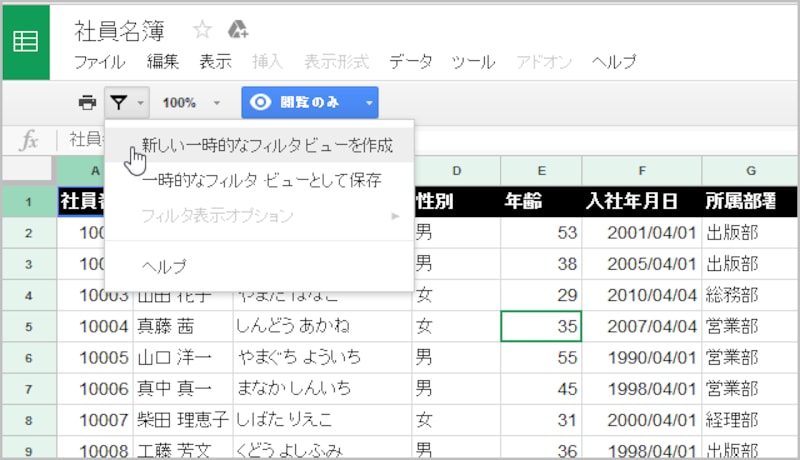Click the cell 柴田 理恵子
Image resolution: width=800 pixels, height=460 pixels.
pos(183,420)
